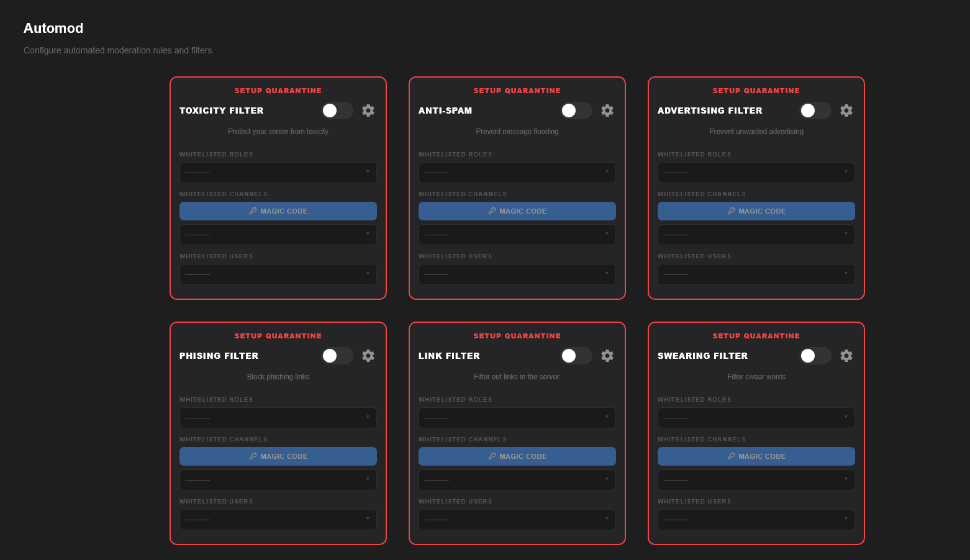Click Magic Code in Toxicity Filter card
The width and height of the screenshot is (970, 560).
point(278,211)
